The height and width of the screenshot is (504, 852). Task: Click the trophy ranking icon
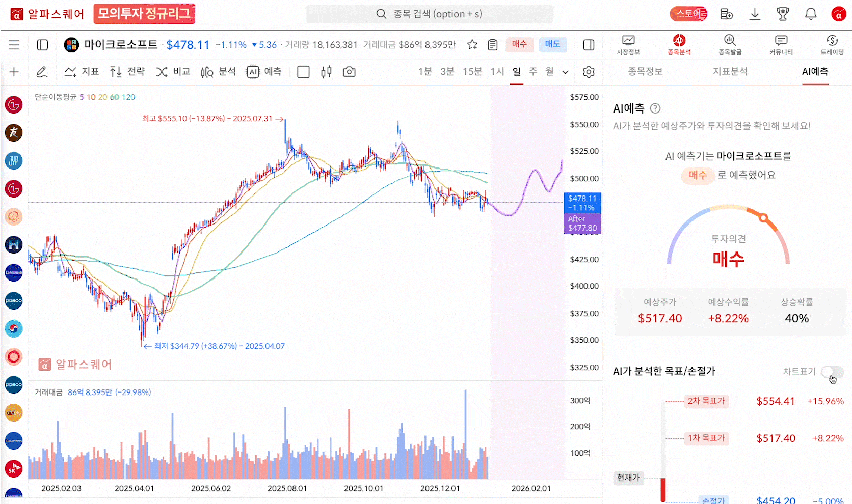[x=783, y=14]
